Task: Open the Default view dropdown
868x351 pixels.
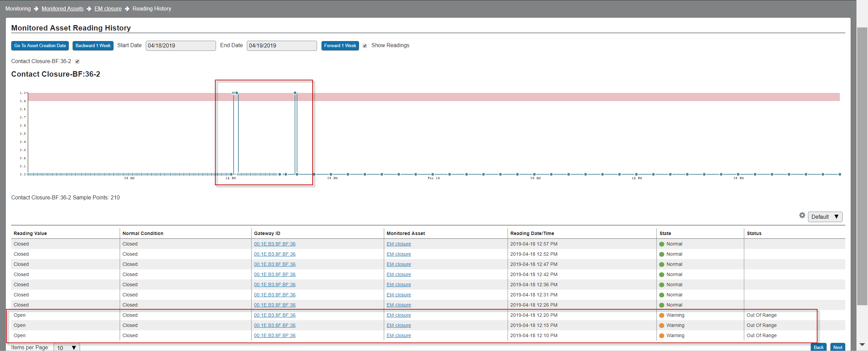Action: tap(825, 217)
